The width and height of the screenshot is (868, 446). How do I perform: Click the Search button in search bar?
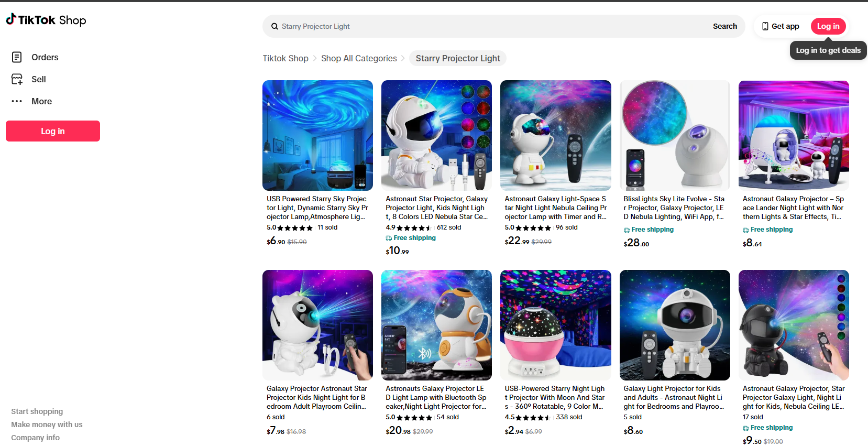(724, 26)
